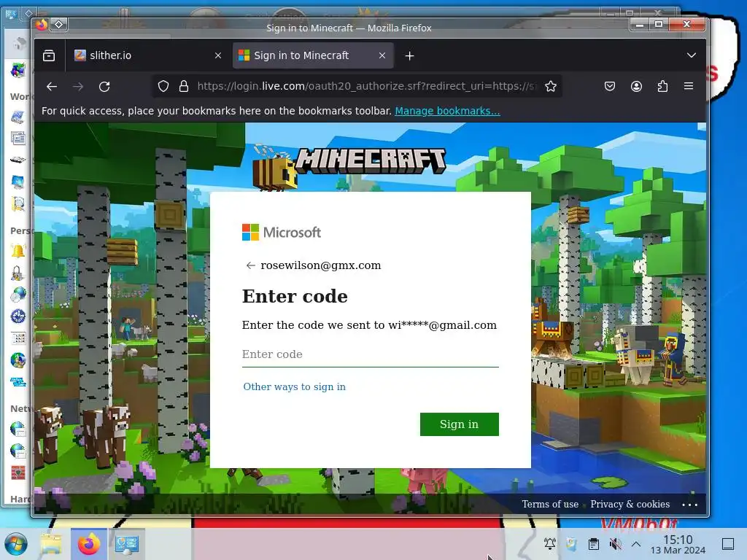The width and height of the screenshot is (747, 560).
Task: Open notifications bell in system tray
Action: 550,544
